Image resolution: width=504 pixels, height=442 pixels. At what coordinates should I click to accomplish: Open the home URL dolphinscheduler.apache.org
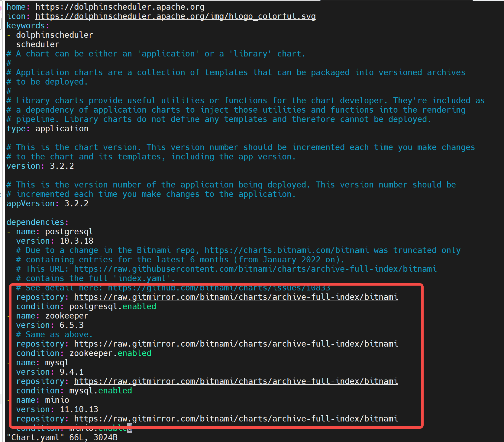coord(120,7)
